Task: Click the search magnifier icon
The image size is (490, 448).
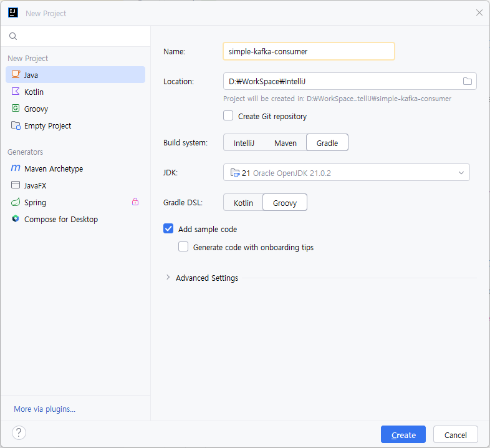Action: [13, 36]
